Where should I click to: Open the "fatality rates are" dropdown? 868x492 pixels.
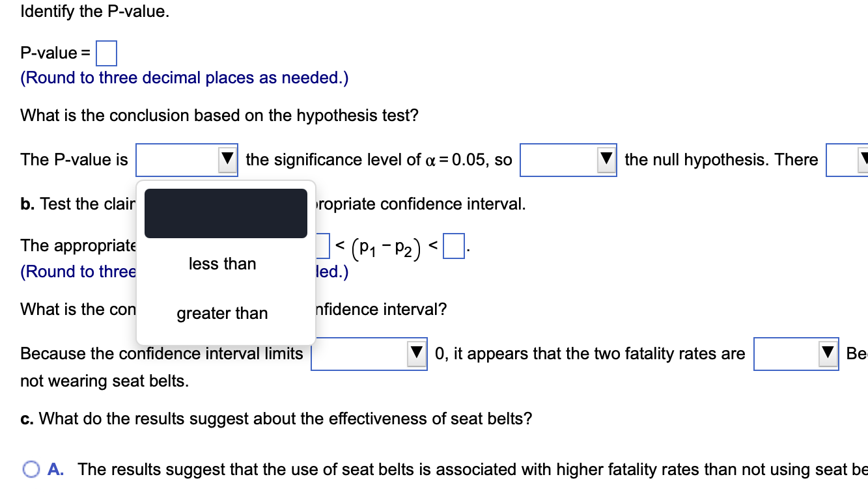pos(794,353)
